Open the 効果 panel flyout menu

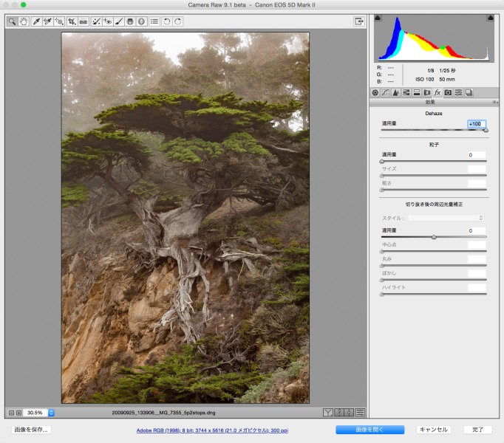[496, 102]
